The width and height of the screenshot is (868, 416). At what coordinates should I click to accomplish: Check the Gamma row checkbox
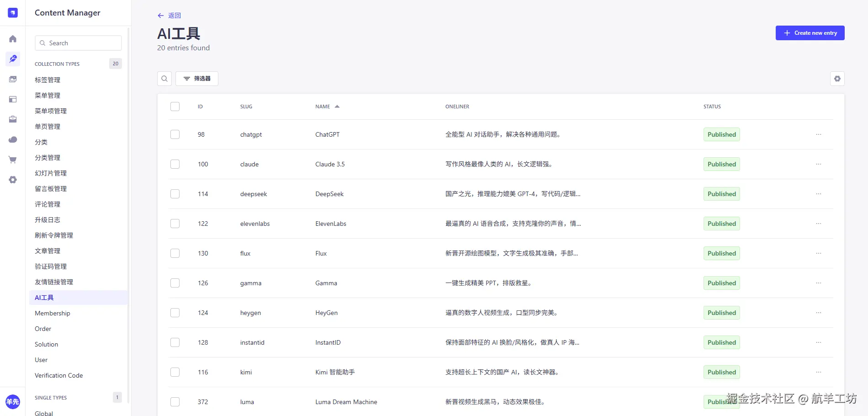(175, 283)
